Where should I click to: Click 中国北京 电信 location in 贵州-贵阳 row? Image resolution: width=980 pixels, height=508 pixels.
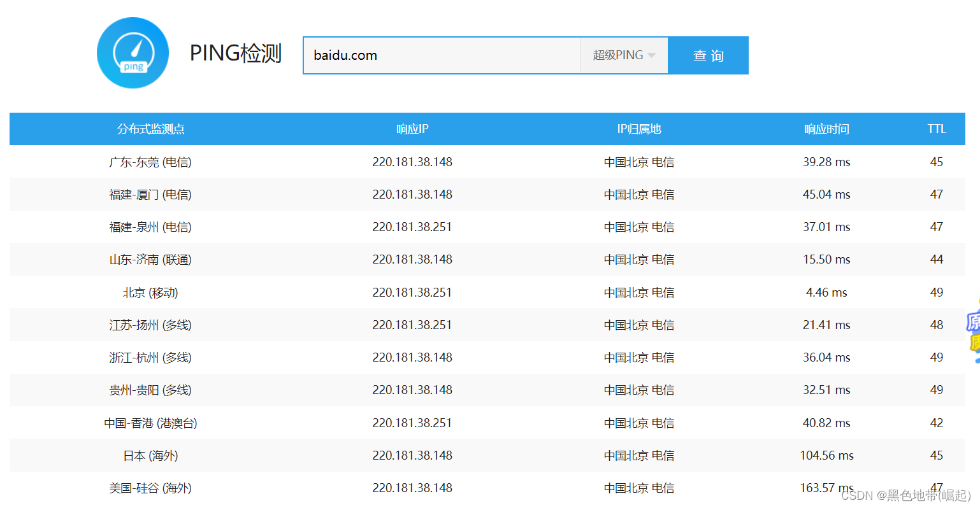[x=639, y=390]
